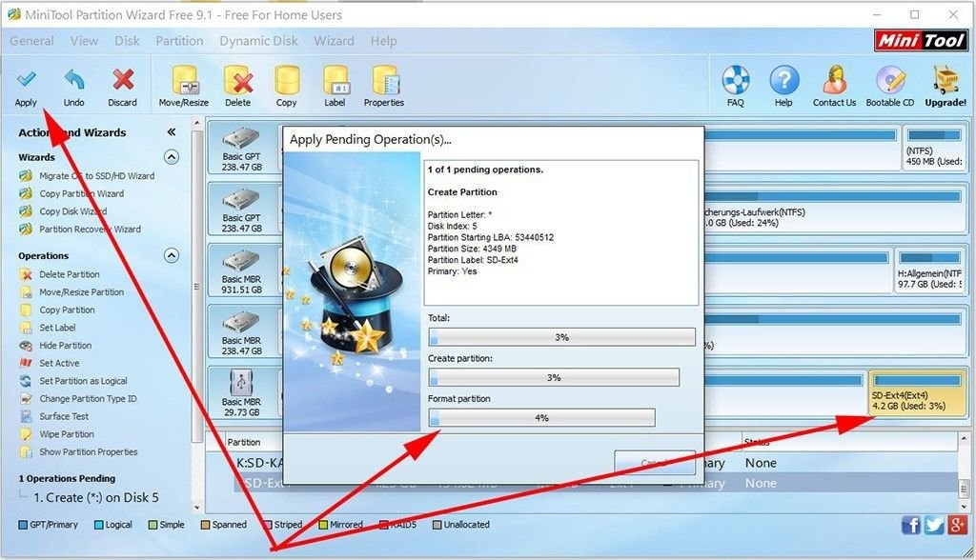Launch the Copy Disk Wizard

pos(72,211)
